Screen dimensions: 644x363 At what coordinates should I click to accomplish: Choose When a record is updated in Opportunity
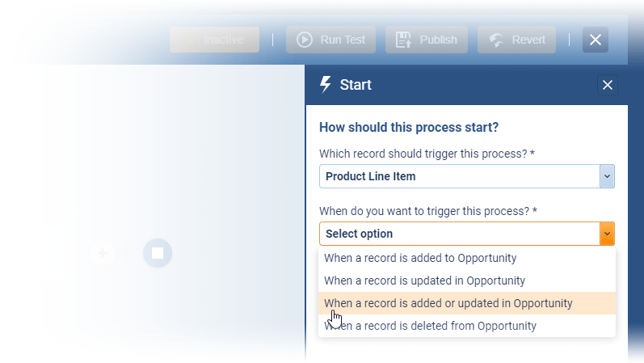(x=424, y=281)
